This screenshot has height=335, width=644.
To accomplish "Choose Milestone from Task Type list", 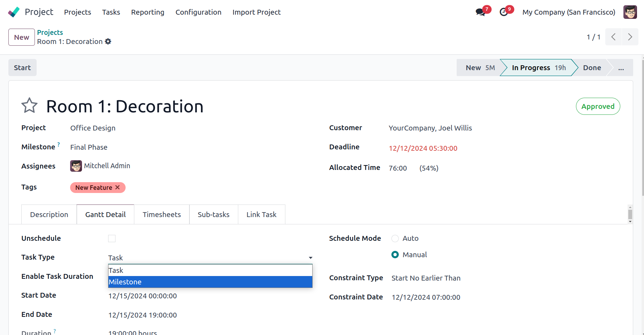I will click(x=210, y=282).
